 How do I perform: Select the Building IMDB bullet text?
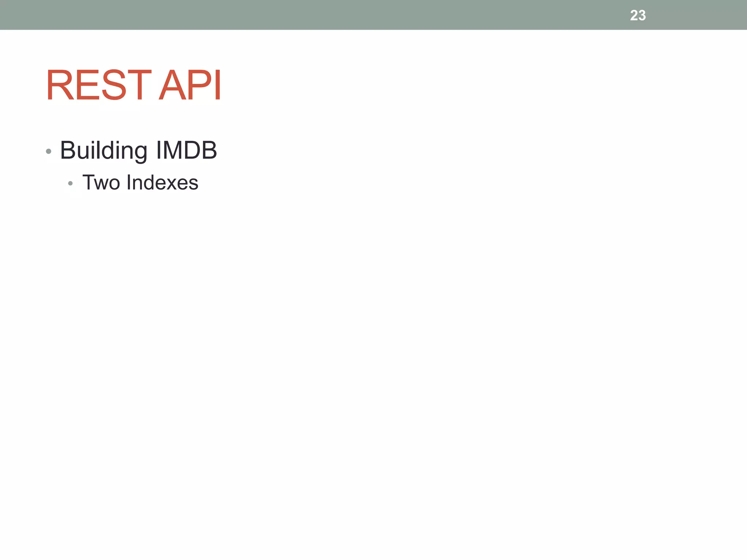138,150
